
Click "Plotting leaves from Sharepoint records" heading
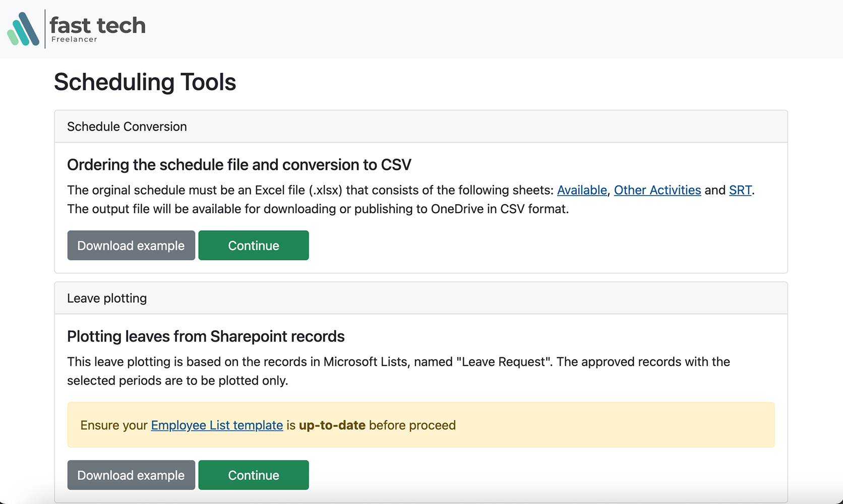(x=206, y=336)
